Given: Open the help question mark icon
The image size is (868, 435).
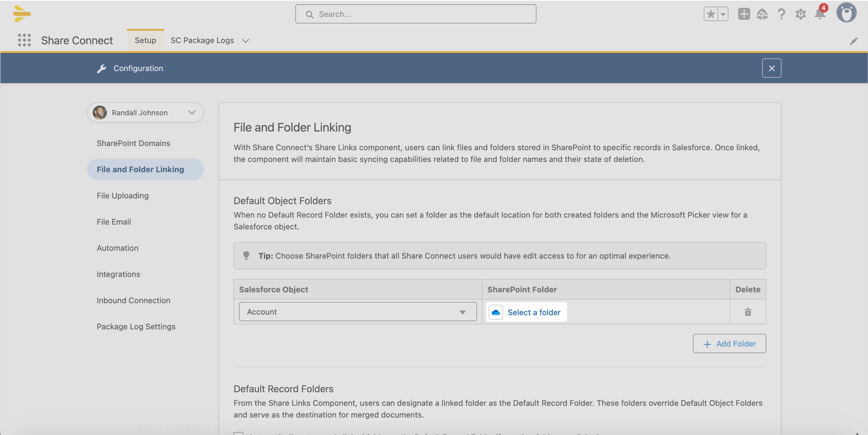Looking at the screenshot, I should click(x=781, y=14).
